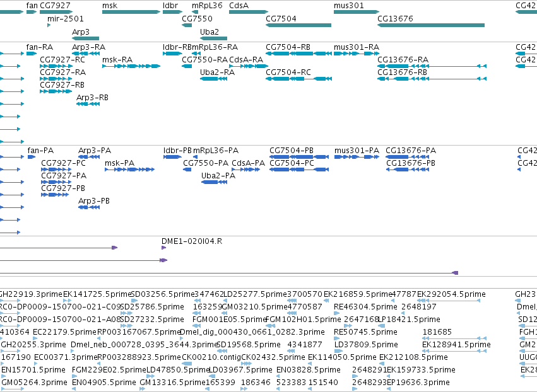The width and height of the screenshot is (537, 392).
Task: Click the RE46304.5prime EST
Action: (337, 313)
